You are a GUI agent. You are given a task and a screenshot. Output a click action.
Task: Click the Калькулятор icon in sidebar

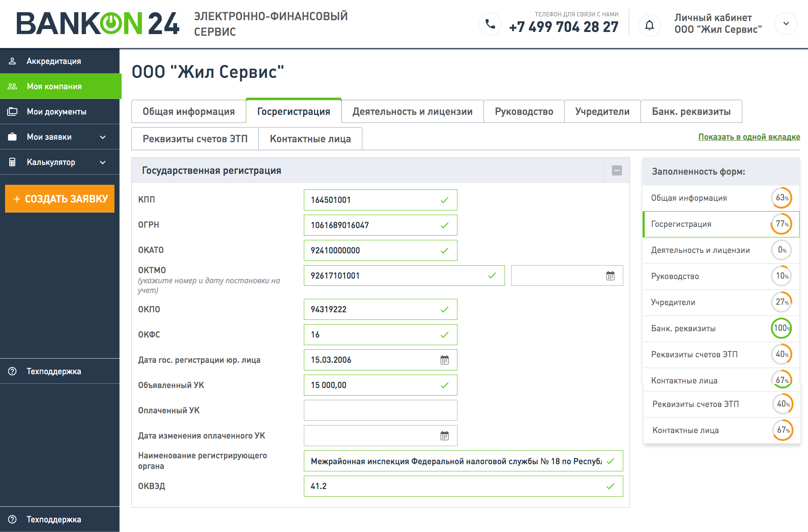[12, 162]
